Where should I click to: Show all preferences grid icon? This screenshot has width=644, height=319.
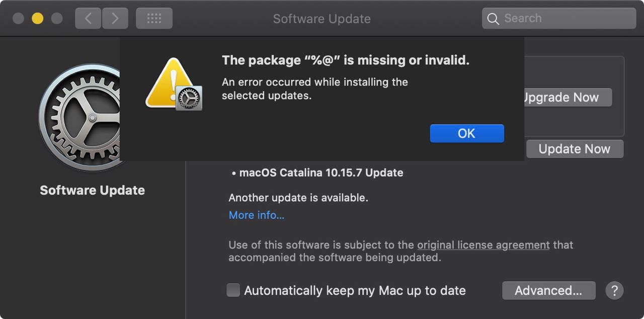(x=154, y=19)
